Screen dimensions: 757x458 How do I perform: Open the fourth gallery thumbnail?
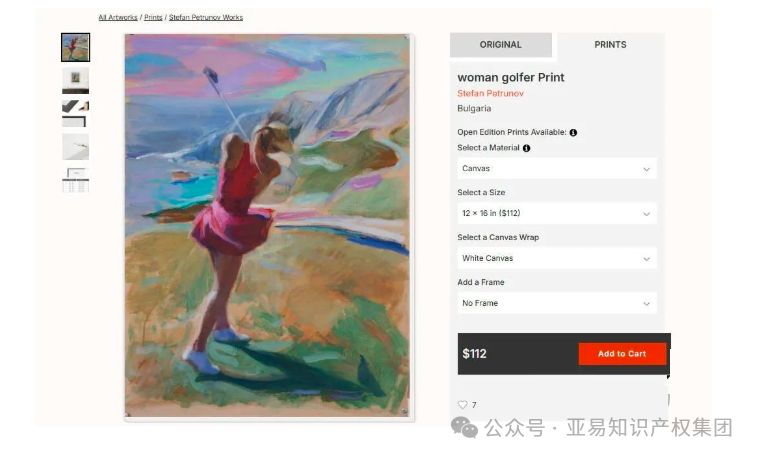click(x=75, y=147)
